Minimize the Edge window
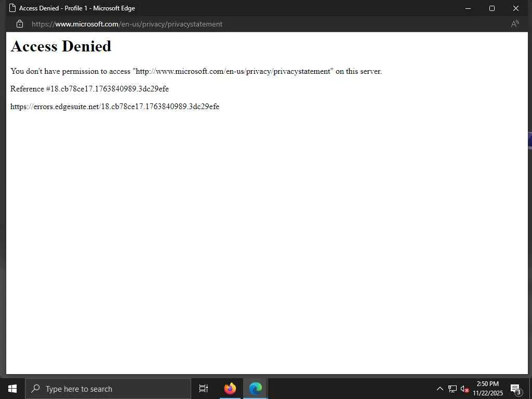Screen dimensions: 532x399 tap(468, 8)
